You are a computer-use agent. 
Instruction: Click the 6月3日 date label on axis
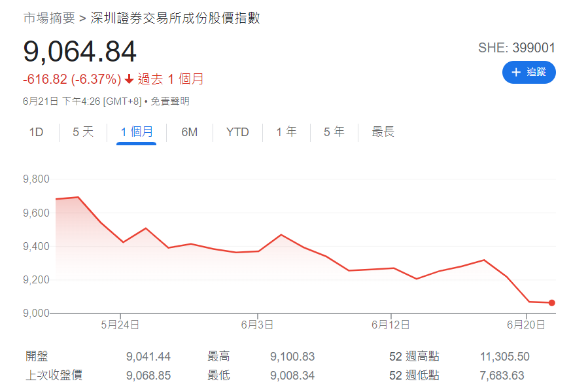(x=257, y=325)
